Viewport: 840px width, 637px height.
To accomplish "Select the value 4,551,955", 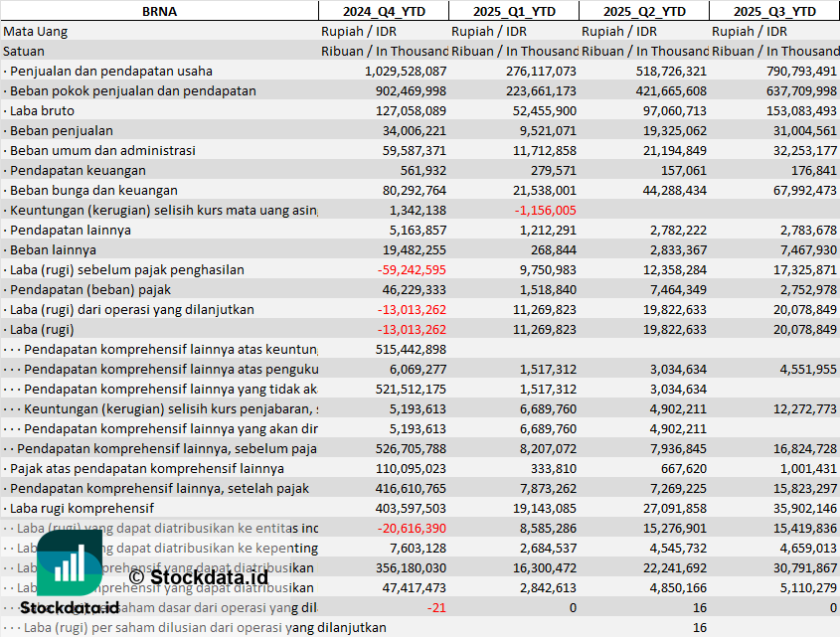I will (808, 369).
